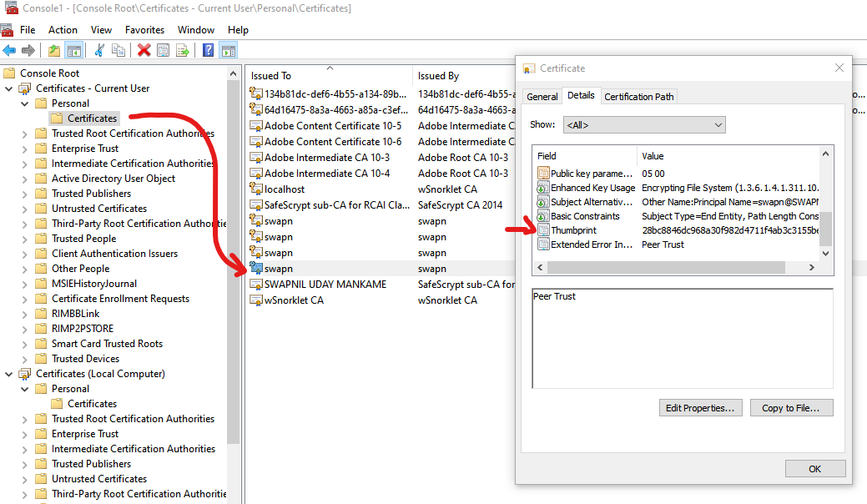Toggle the Show/Hide Action Pane icon

pos(229,50)
